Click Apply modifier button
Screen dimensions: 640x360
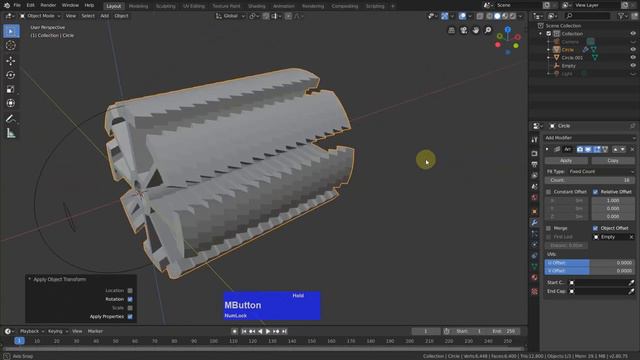(x=566, y=161)
